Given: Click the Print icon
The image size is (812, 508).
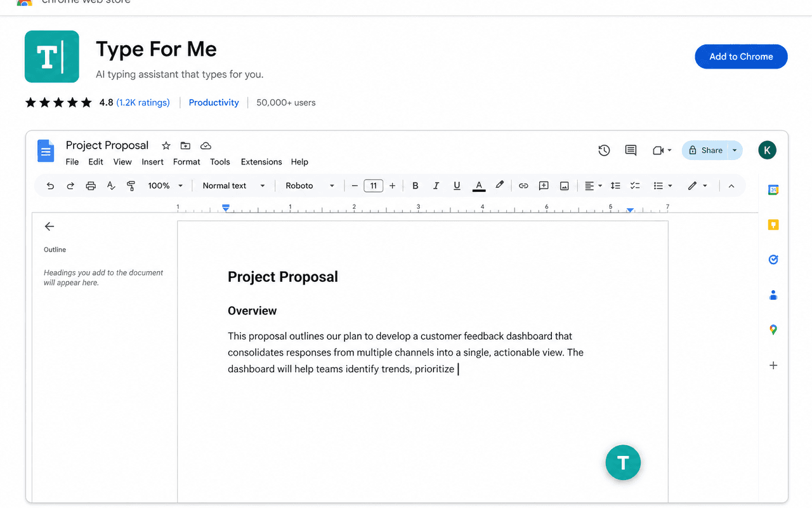Looking at the screenshot, I should [x=91, y=186].
